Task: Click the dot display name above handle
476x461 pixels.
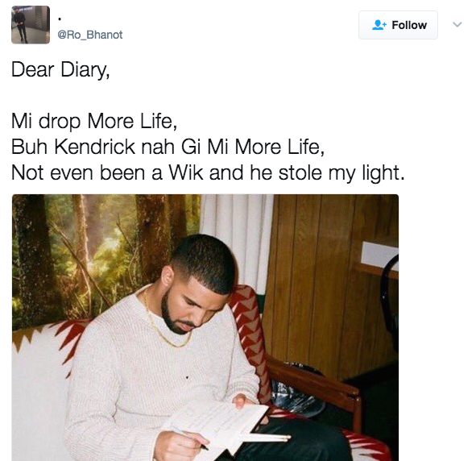Action: [x=60, y=19]
